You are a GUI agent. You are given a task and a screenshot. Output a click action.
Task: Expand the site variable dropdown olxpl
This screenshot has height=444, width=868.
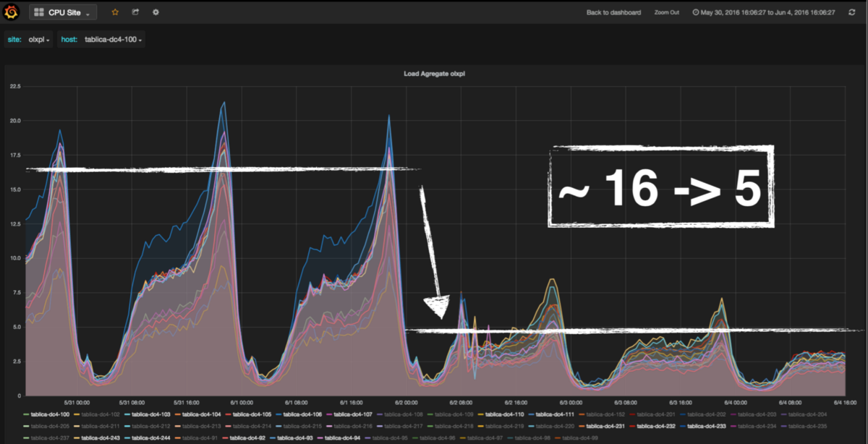point(39,39)
